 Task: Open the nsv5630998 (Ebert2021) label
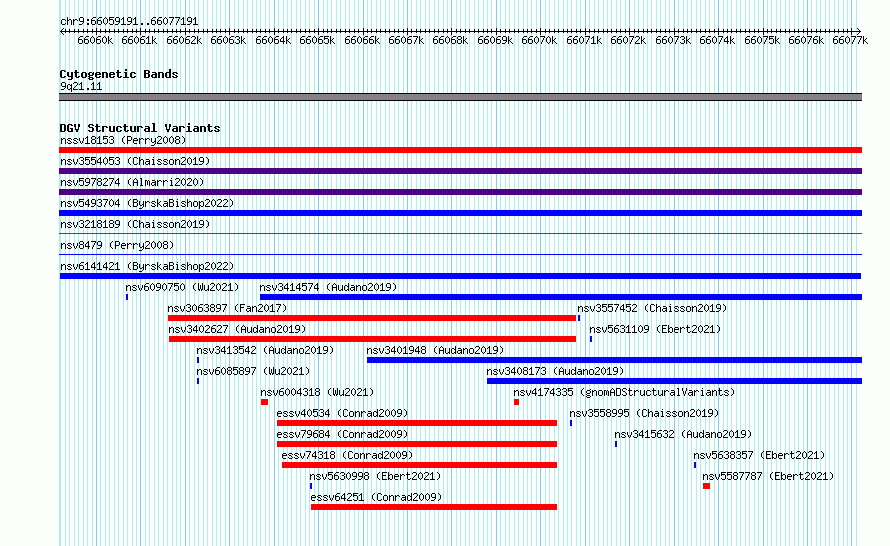pyautogui.click(x=375, y=476)
